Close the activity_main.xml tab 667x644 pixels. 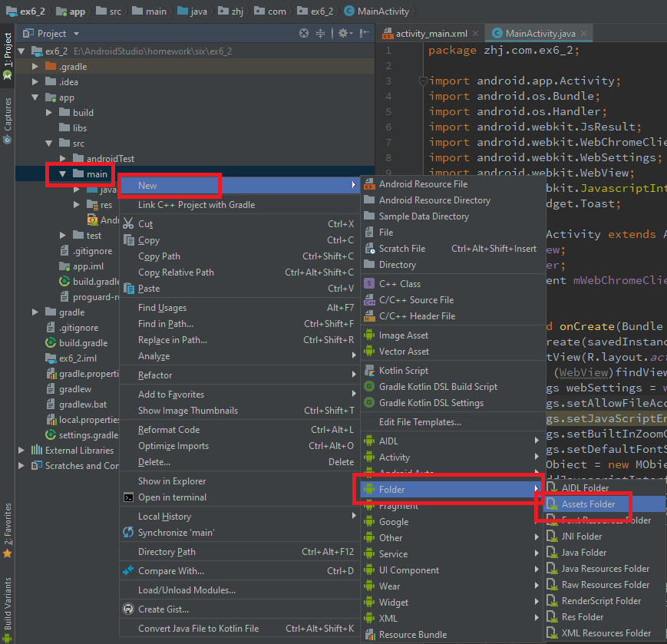coord(476,34)
